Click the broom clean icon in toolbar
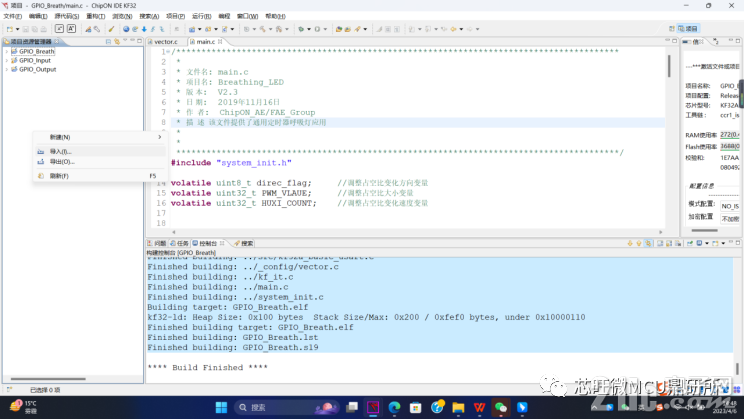Viewport: 744px width, 419px height. [x=112, y=29]
